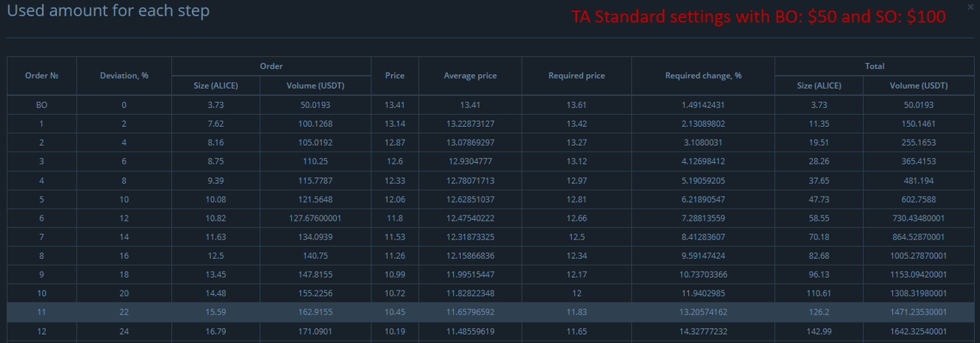
Task: Click deviation value '24' in order 12 row
Action: point(124,331)
